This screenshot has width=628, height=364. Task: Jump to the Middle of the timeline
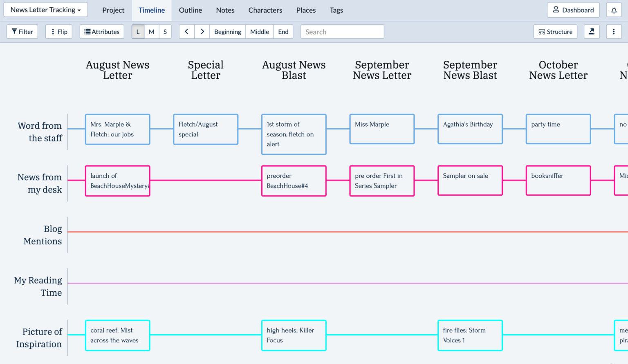(259, 31)
